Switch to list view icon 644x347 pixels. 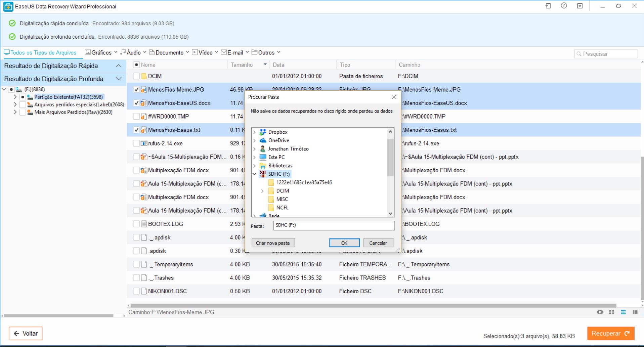[x=623, y=312]
